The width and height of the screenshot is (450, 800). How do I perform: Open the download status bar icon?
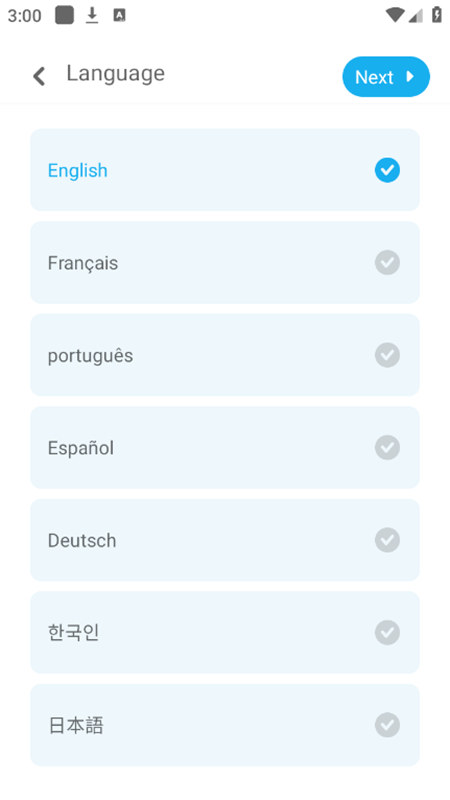tap(92, 16)
